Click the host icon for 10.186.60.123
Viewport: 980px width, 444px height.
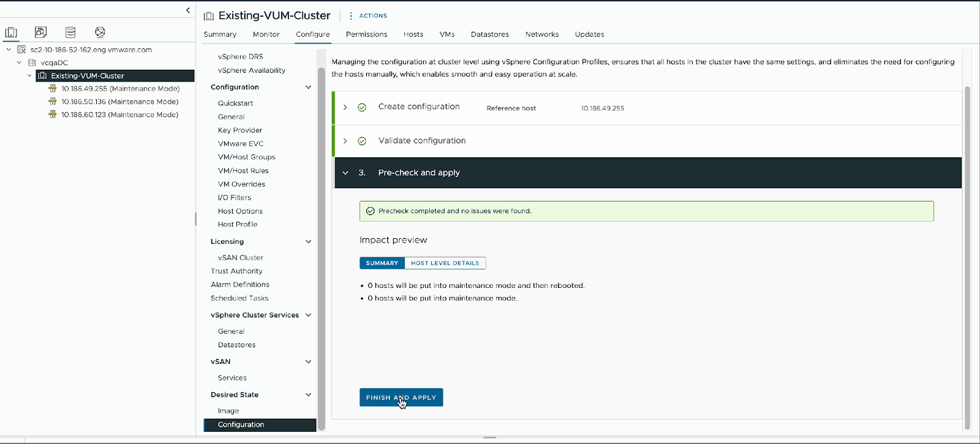pos(53,115)
